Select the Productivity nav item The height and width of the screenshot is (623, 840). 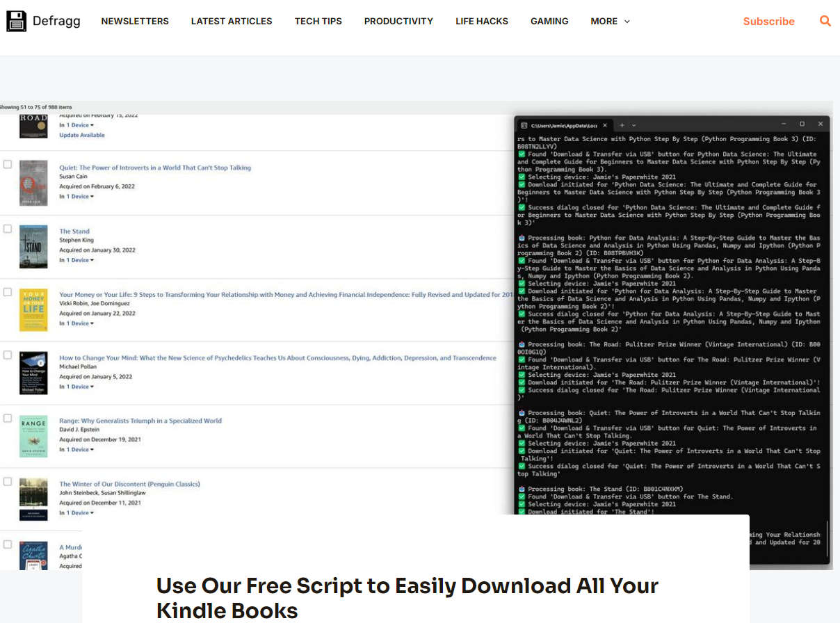click(398, 21)
